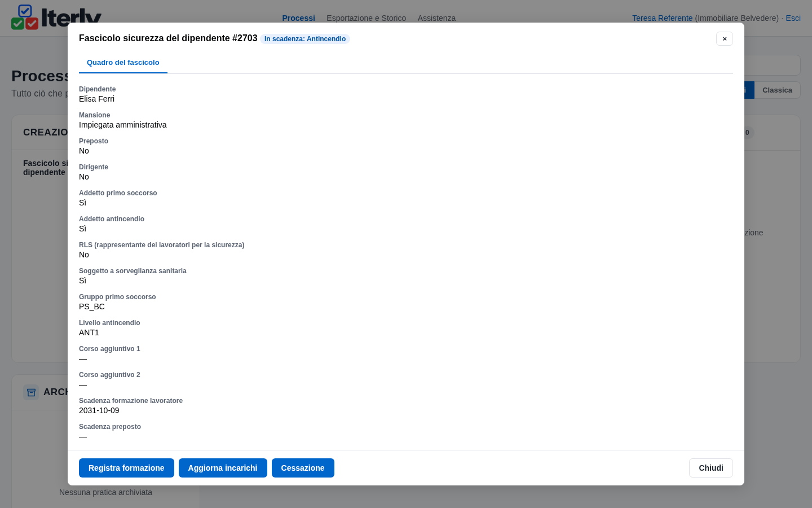Click the Cessazione button
Image resolution: width=812 pixels, height=508 pixels.
point(303,468)
